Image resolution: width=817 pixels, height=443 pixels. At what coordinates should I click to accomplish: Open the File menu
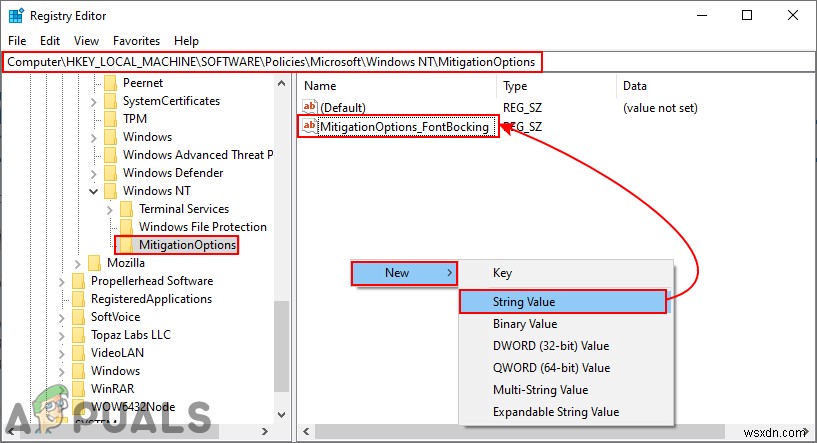pos(17,41)
